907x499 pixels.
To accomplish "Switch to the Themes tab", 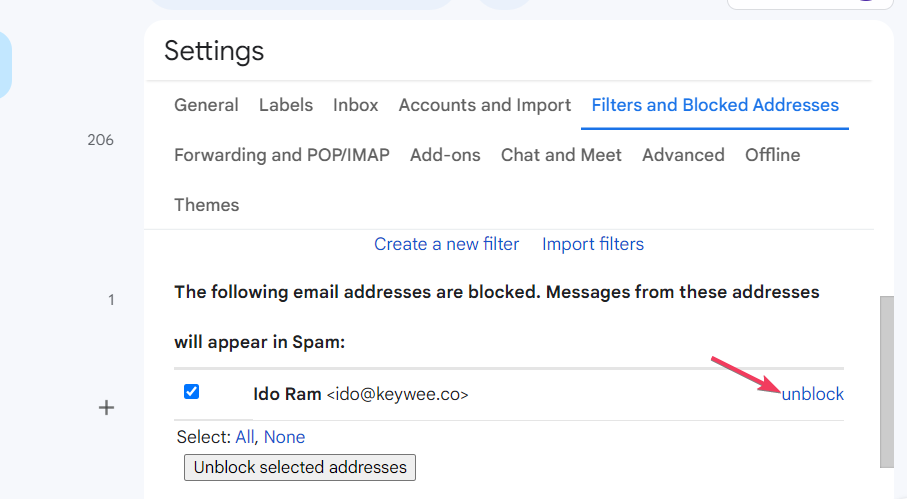I will coord(207,205).
